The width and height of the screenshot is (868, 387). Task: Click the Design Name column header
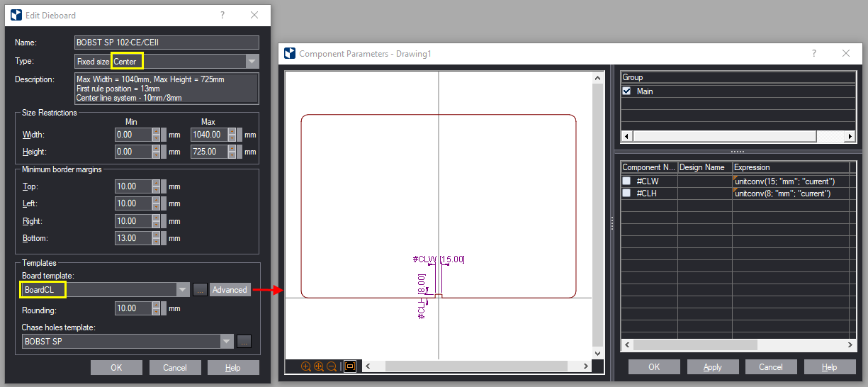click(x=705, y=167)
